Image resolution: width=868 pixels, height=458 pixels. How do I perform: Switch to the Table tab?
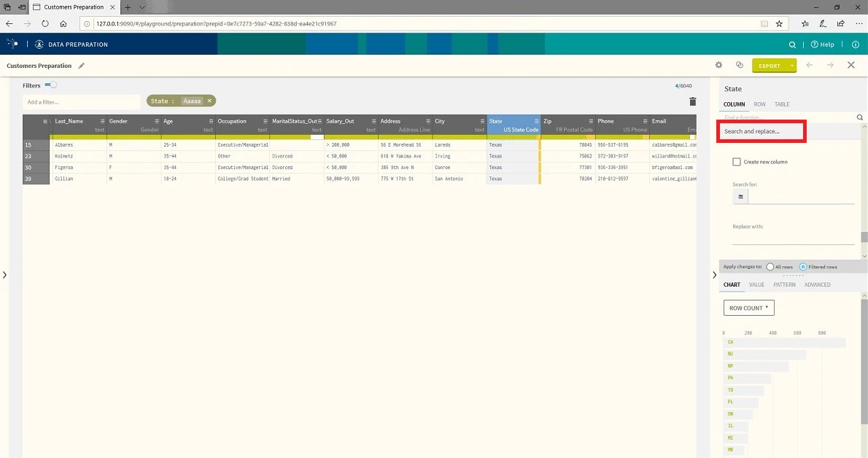[x=782, y=104]
